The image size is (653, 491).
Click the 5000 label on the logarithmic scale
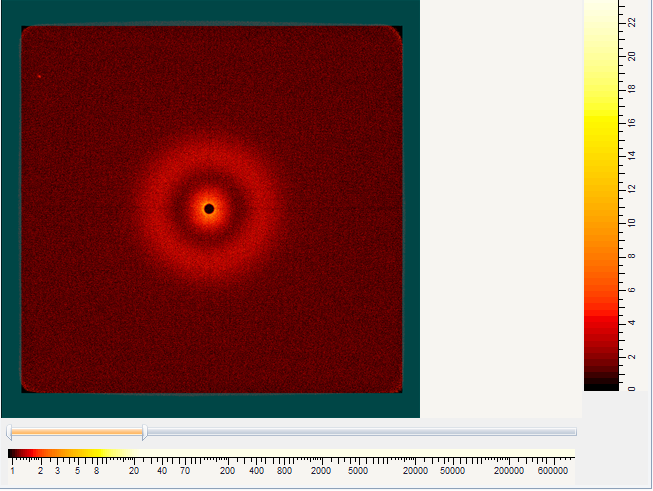pyautogui.click(x=357, y=470)
